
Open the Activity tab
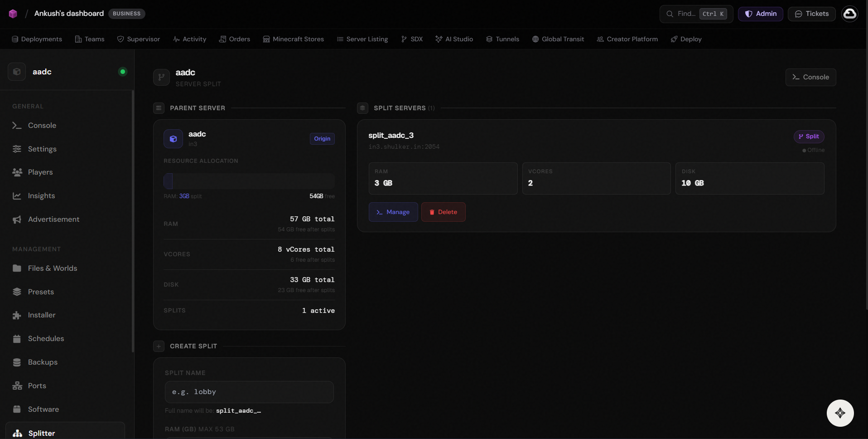pos(189,39)
